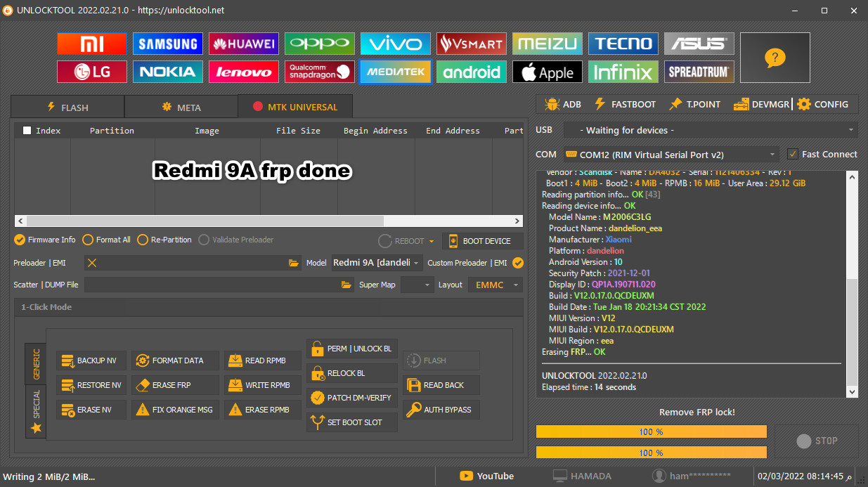
Task: Click the partition table horizontal scrollbar
Action: pyautogui.click(x=268, y=221)
